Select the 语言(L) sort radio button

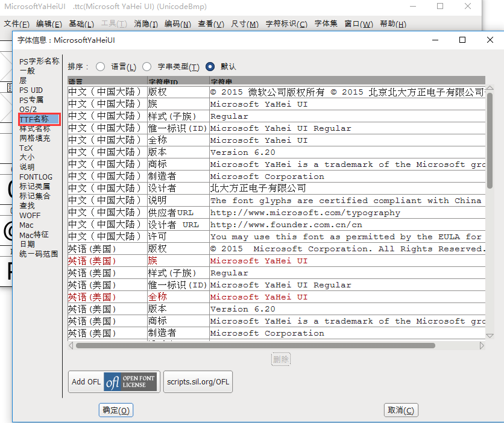pyautogui.click(x=100, y=66)
